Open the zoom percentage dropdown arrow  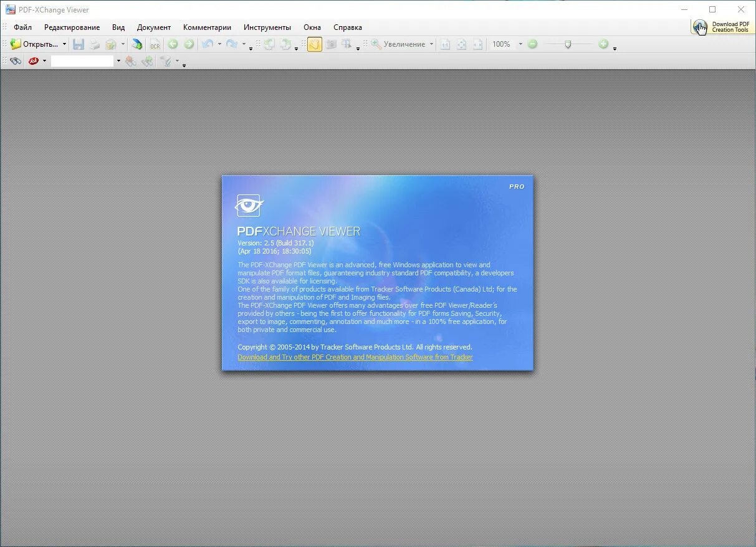(520, 44)
